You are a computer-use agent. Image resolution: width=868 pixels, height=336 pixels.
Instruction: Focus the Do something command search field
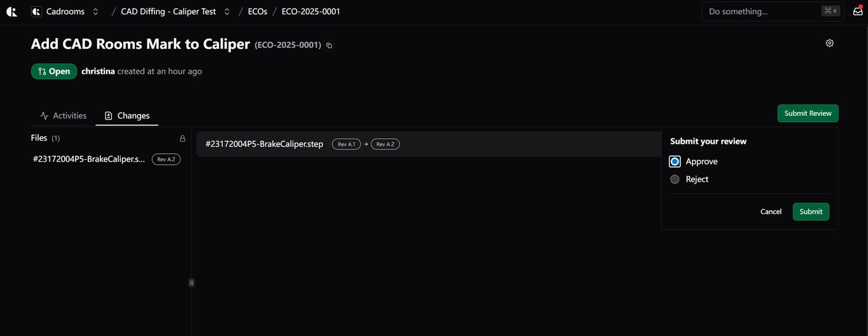(x=773, y=11)
